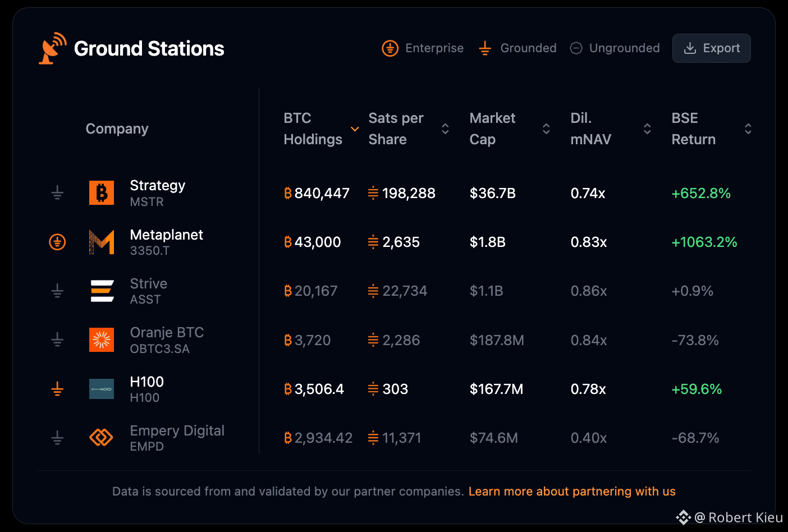The height and width of the screenshot is (532, 788).
Task: Export the table data
Action: tap(712, 48)
